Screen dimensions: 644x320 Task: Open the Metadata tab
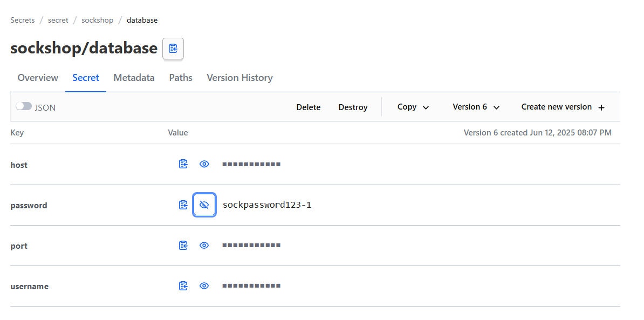click(x=134, y=78)
